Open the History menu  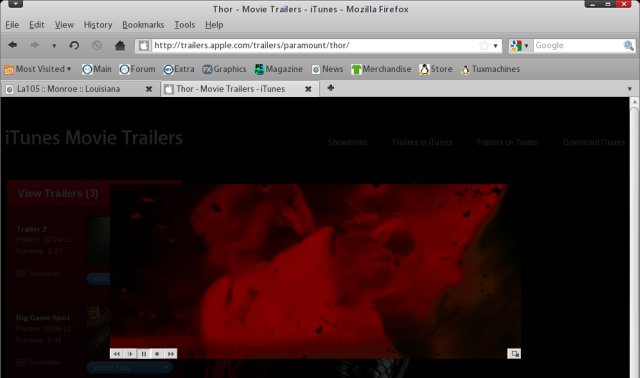[98, 25]
